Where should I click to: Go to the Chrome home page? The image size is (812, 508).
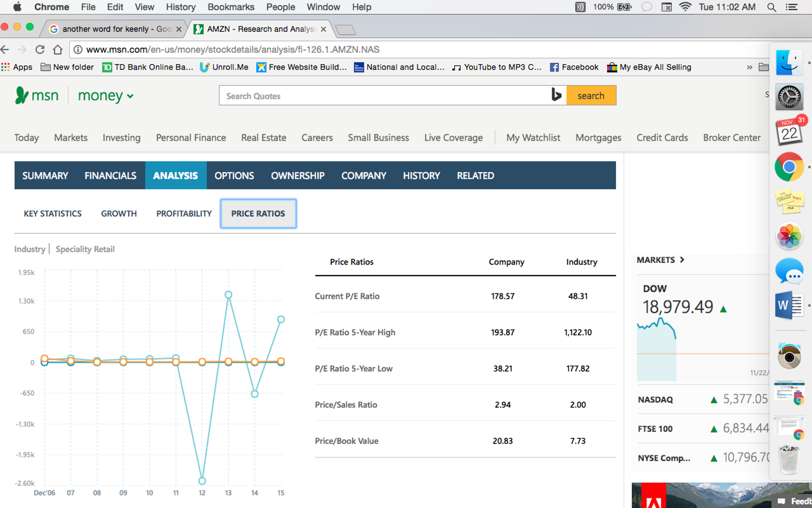[58, 50]
